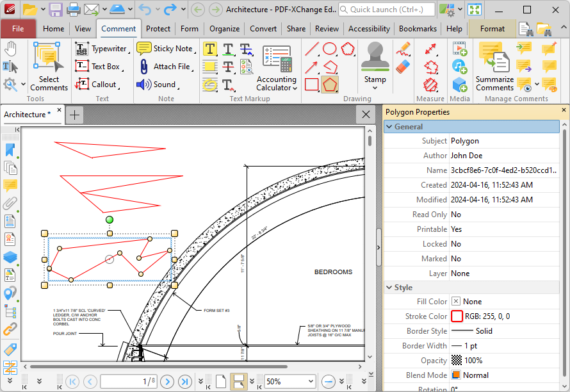The image size is (570, 392).
Task: Toggle the Locked No value
Action: coord(505,244)
